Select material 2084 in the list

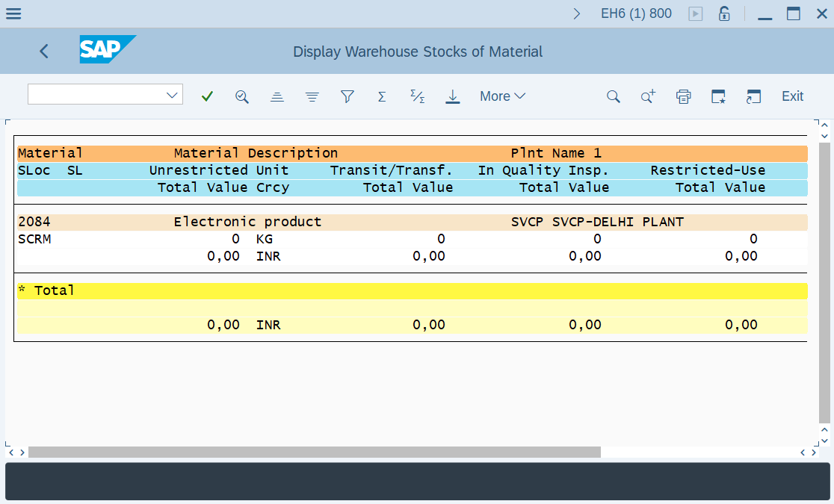pos(34,222)
